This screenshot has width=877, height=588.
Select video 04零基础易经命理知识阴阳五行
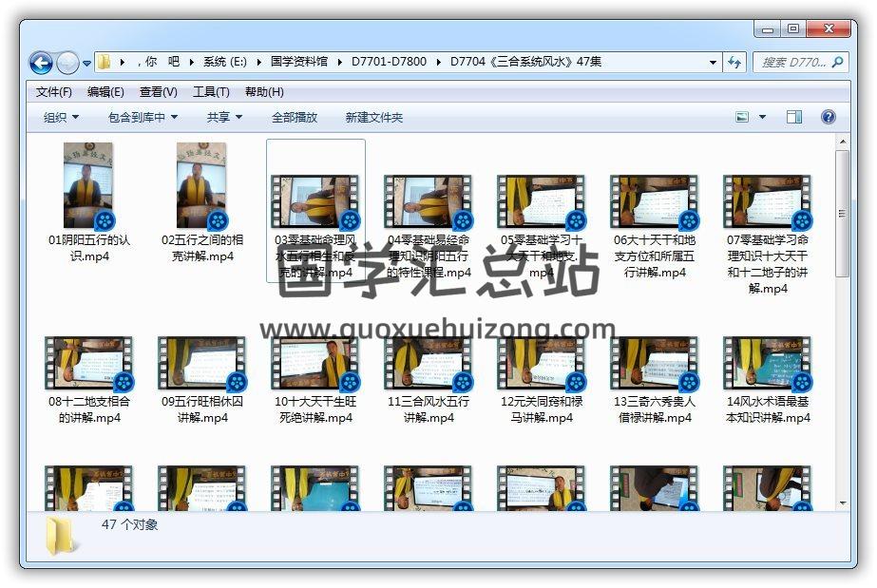429,226
